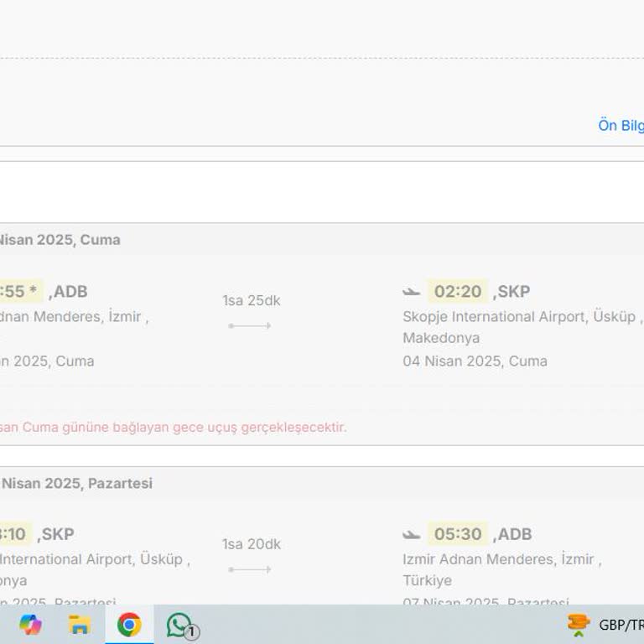Click the arrival plane icon beside 05:30
This screenshot has height=644, width=644.
[x=411, y=535]
